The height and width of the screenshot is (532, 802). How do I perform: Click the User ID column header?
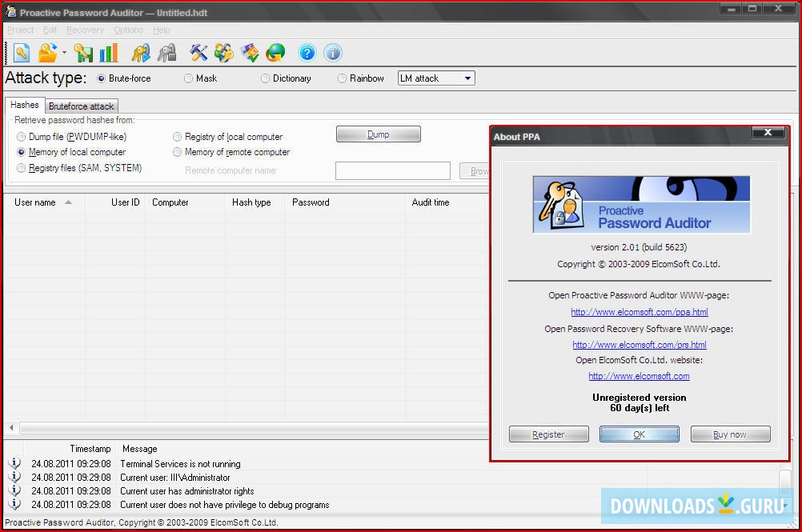click(115, 202)
